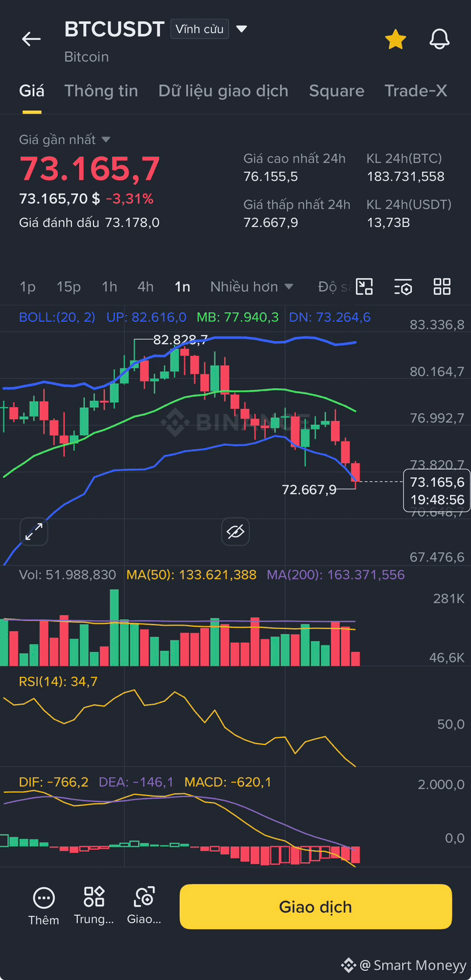Open the Trade-X tab

pos(416,91)
